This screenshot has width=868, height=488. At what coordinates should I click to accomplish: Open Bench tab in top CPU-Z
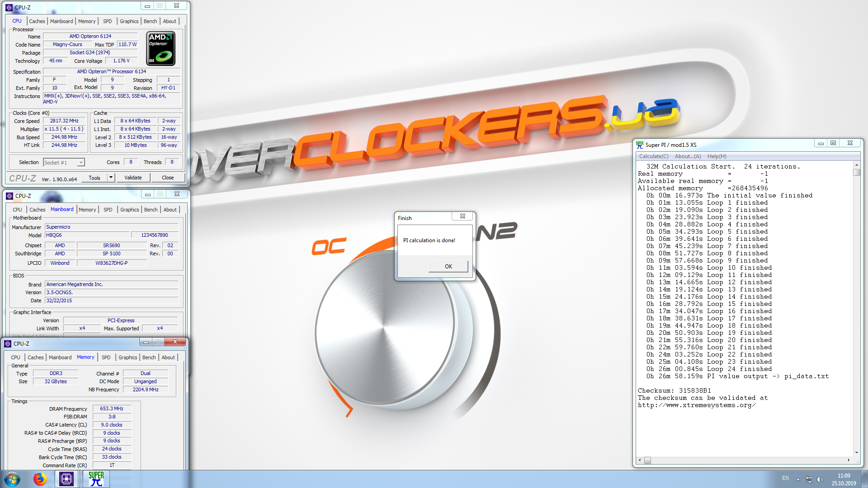click(151, 21)
